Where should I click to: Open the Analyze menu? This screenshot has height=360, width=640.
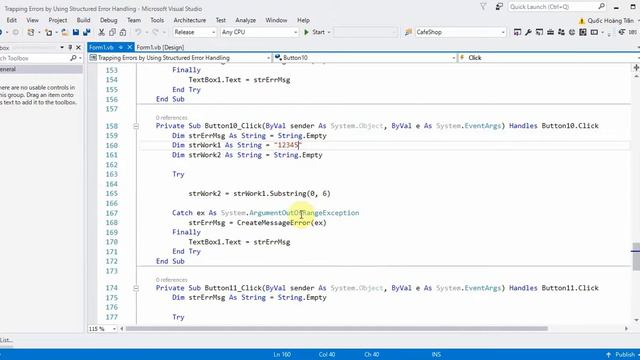coord(245,20)
